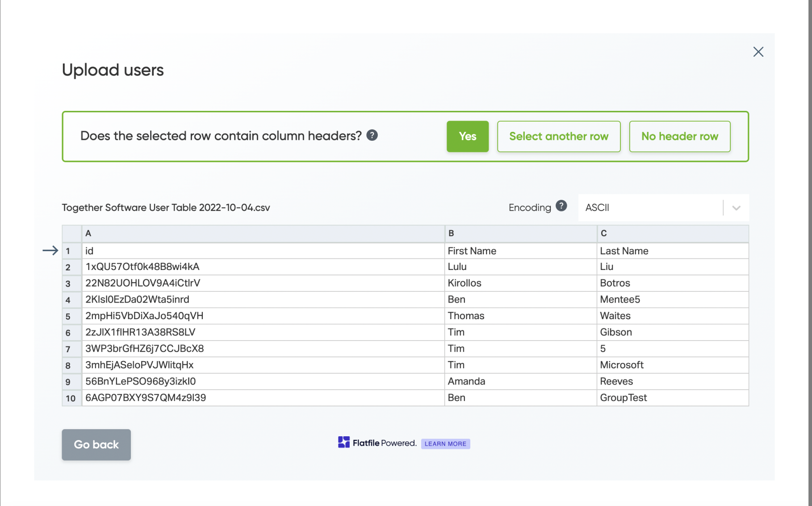
Task: Choose No header row button
Action: 680,136
